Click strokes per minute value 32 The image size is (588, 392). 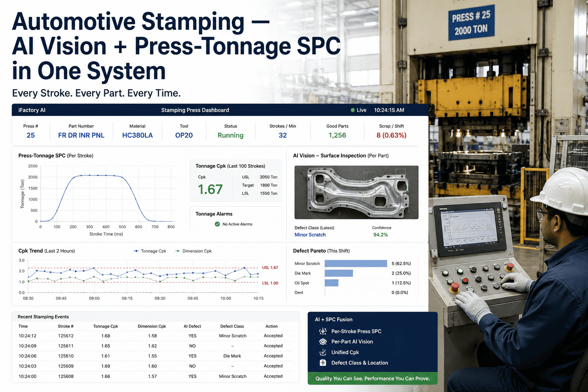[x=283, y=136]
